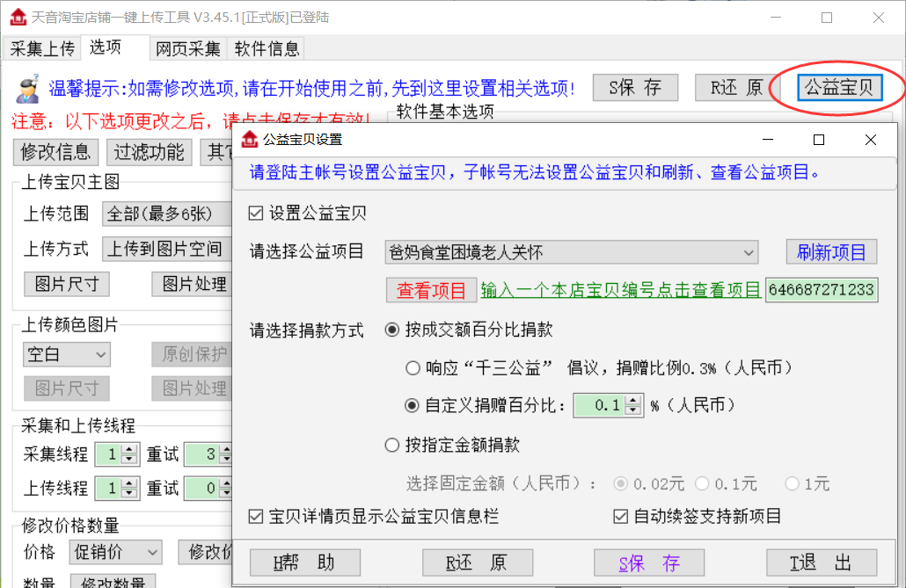Image resolution: width=906 pixels, height=588 pixels.
Task: Select 按指定金额捐款 radio option
Action: pos(392,446)
